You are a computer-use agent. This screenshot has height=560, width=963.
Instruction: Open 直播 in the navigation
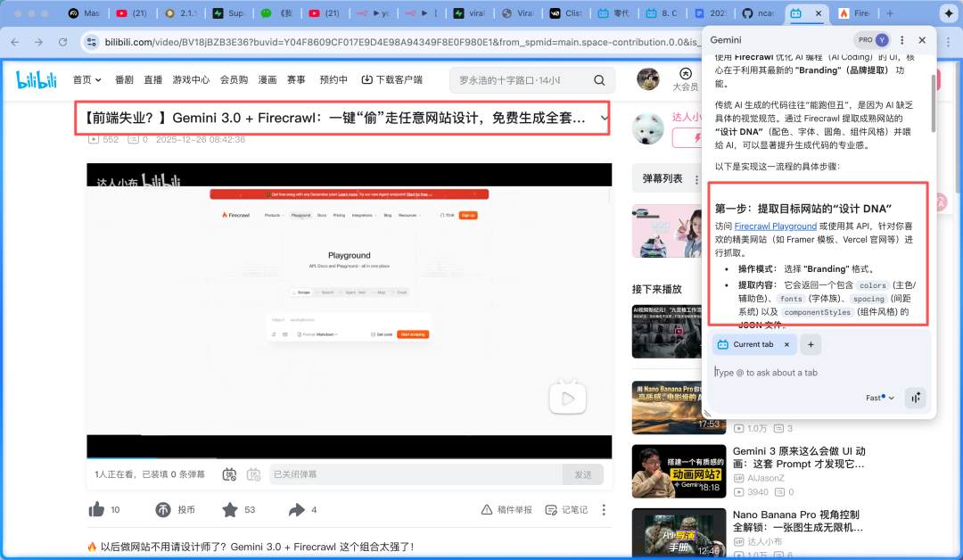pyautogui.click(x=153, y=80)
